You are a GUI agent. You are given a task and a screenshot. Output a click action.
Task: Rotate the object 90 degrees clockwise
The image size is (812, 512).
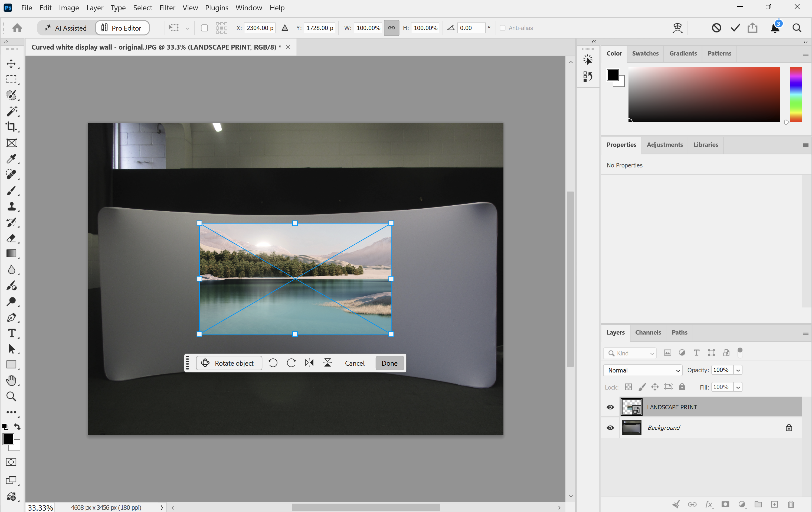click(291, 363)
